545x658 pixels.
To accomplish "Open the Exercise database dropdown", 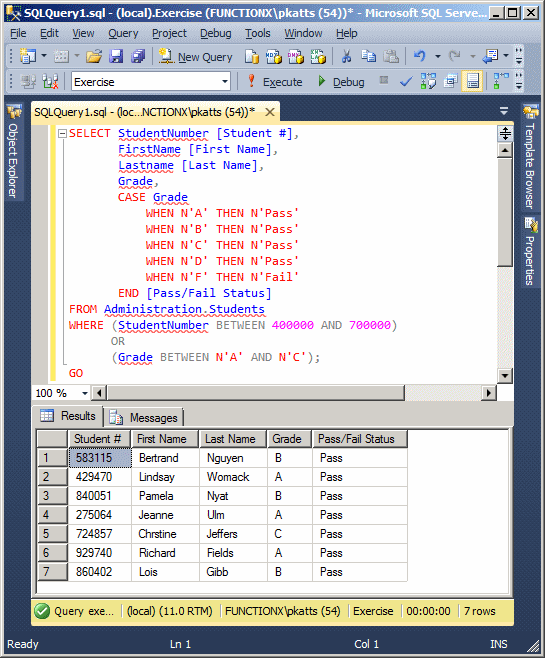I will (151, 81).
